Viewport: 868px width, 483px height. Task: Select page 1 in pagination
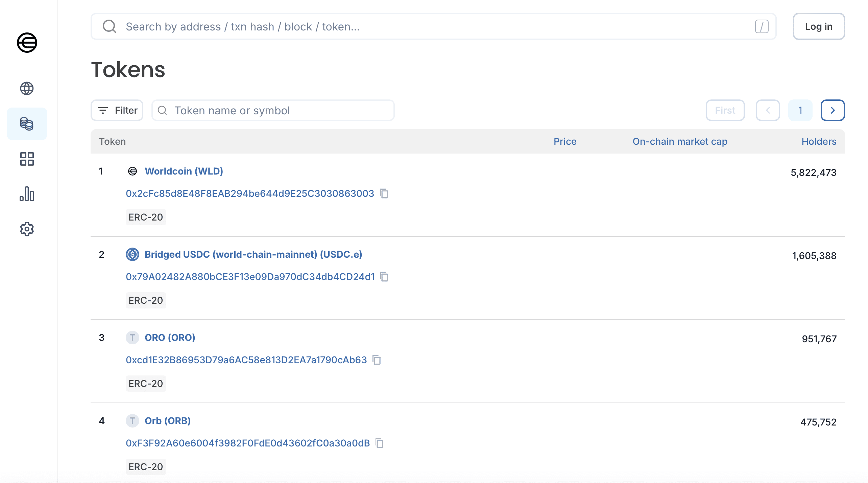click(800, 110)
